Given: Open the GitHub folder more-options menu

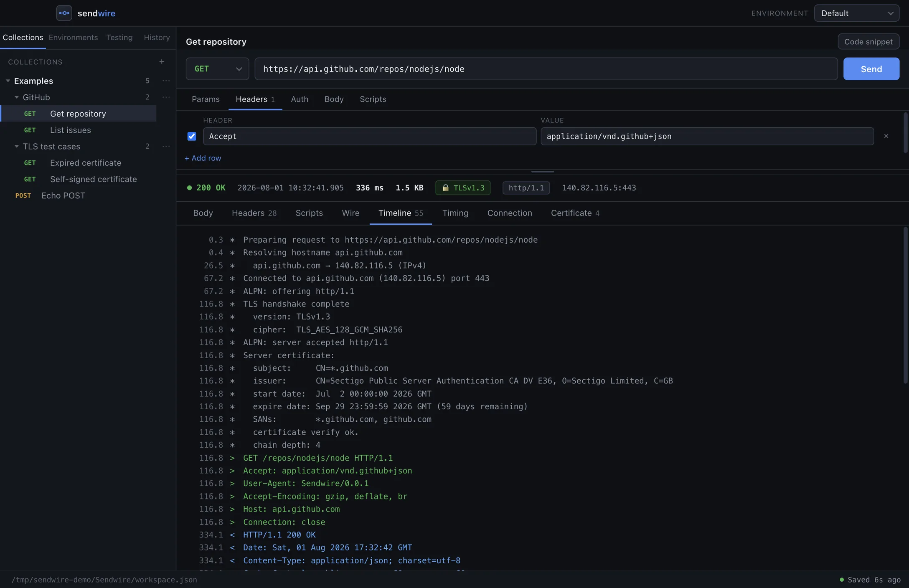Looking at the screenshot, I should pyautogui.click(x=166, y=97).
